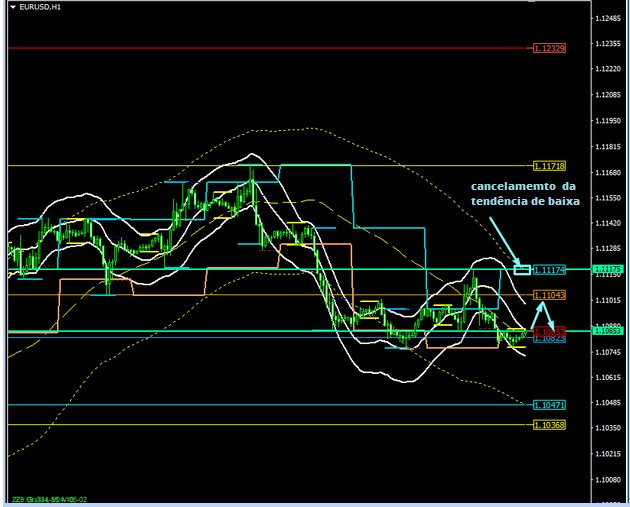The height and width of the screenshot is (507, 630).
Task: Click the 1.12385 value on the price scale
Action: click(x=607, y=43)
